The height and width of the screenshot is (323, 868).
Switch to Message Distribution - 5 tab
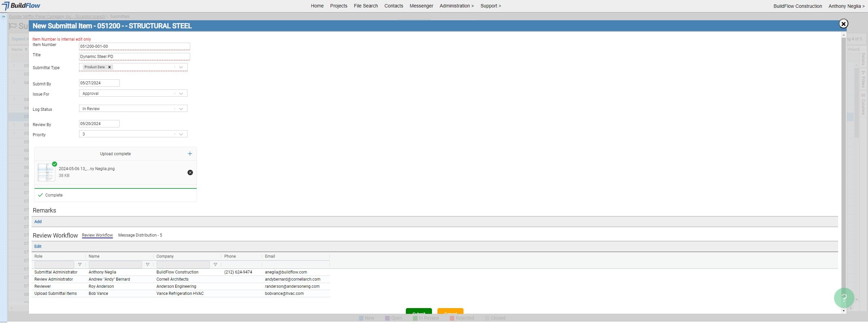pos(140,235)
